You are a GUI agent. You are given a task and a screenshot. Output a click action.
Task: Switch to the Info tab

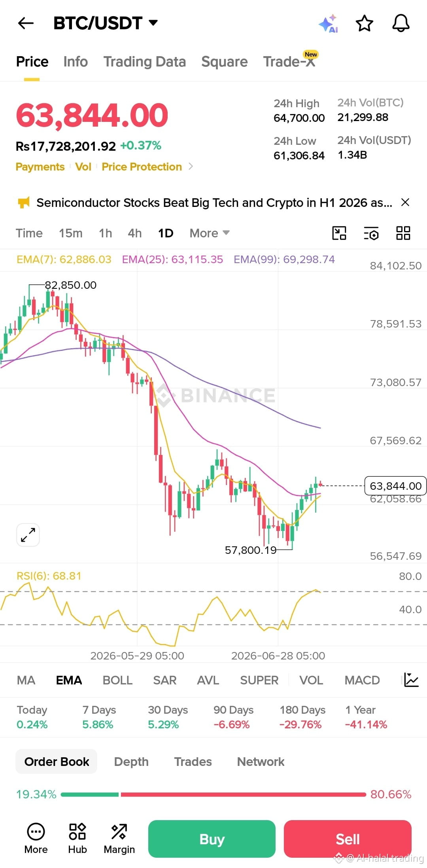point(76,62)
